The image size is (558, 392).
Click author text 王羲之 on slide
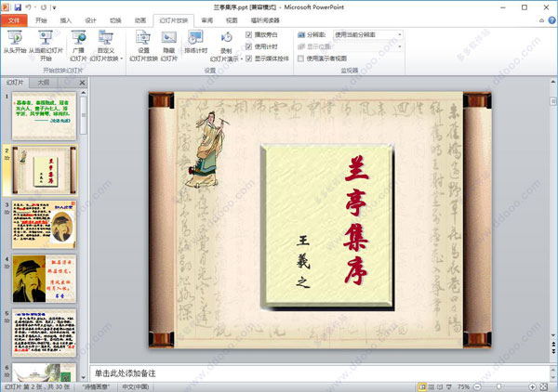[x=303, y=261]
